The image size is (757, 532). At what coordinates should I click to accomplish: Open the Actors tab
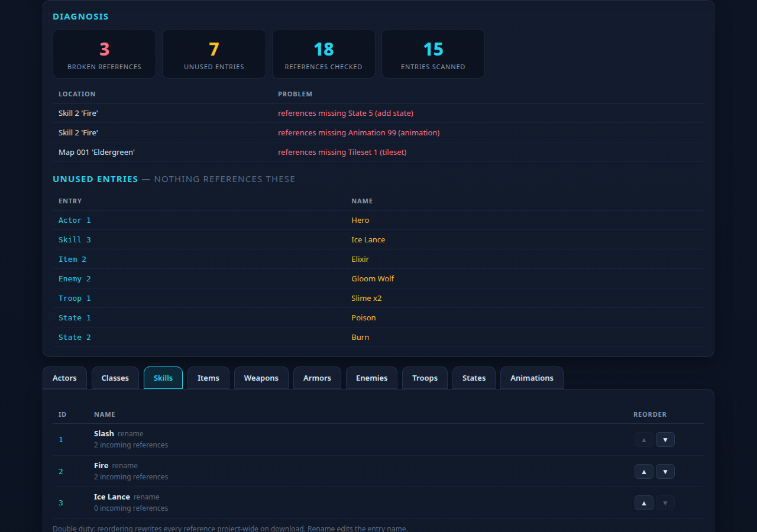pyautogui.click(x=64, y=378)
